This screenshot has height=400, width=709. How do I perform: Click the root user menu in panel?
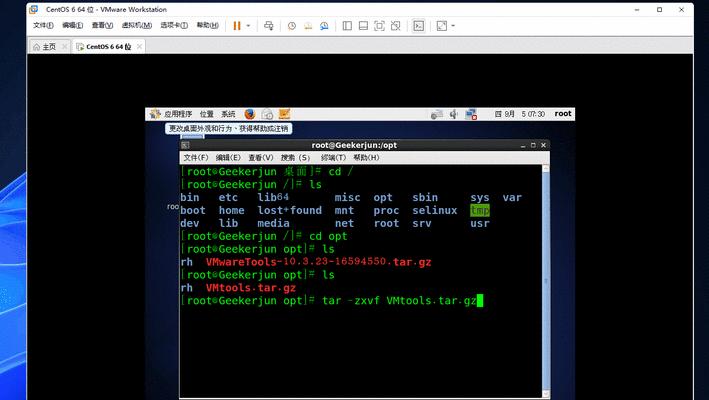[x=563, y=113]
